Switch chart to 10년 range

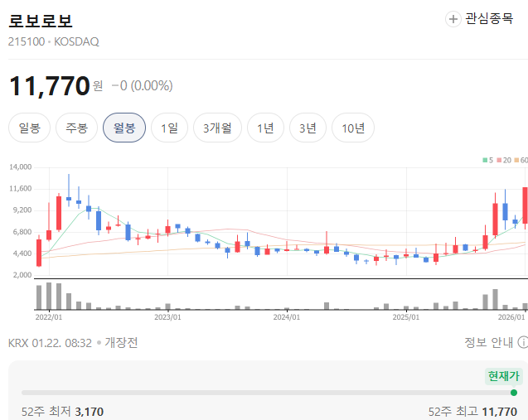[353, 128]
